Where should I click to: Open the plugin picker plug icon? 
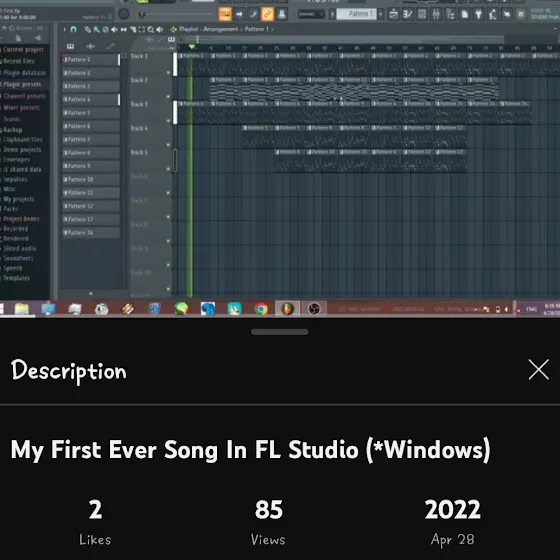[x=479, y=14]
